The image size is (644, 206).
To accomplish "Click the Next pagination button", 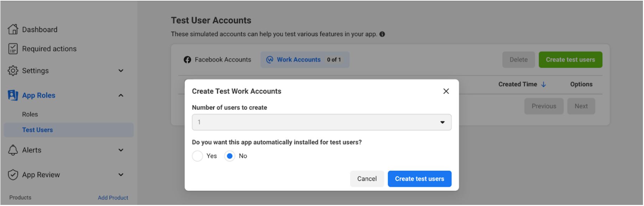I will tap(581, 106).
